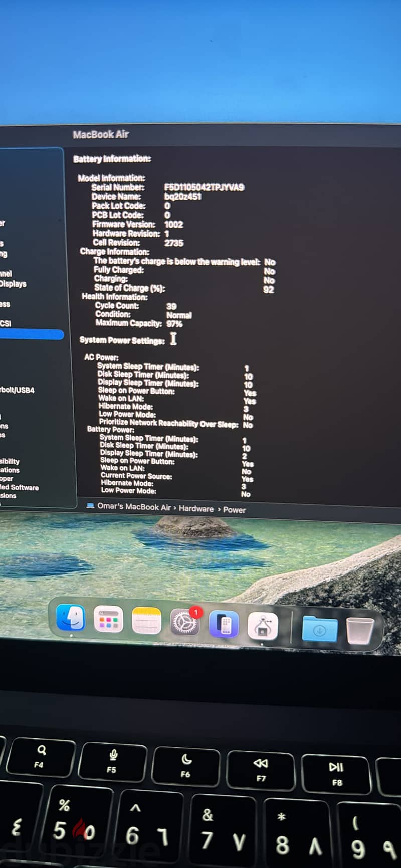The width and height of the screenshot is (401, 868).
Task: Click Firmware Version value 1002
Action: [174, 225]
